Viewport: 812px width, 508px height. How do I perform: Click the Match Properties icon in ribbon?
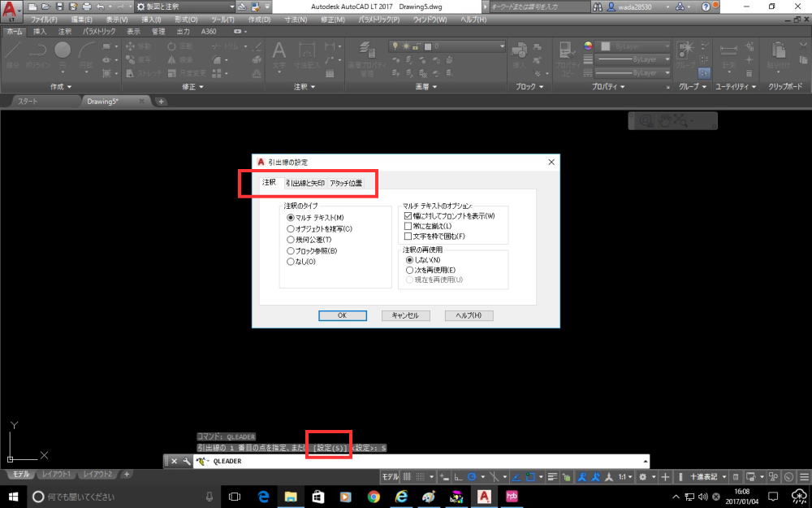568,50
